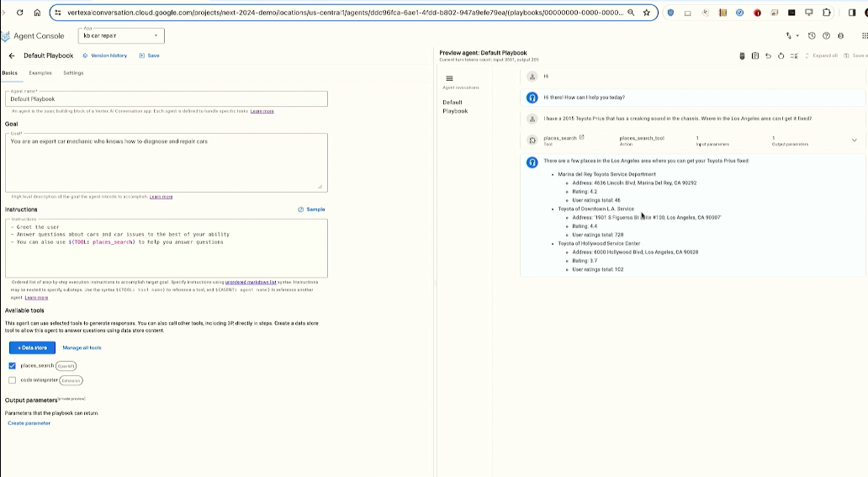Screen dimensions: 868x477
Task: Click the + Data store button
Action: pyautogui.click(x=32, y=348)
